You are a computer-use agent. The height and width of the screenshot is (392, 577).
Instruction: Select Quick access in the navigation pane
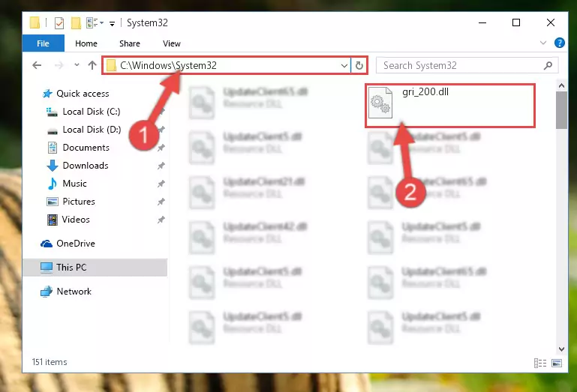83,94
